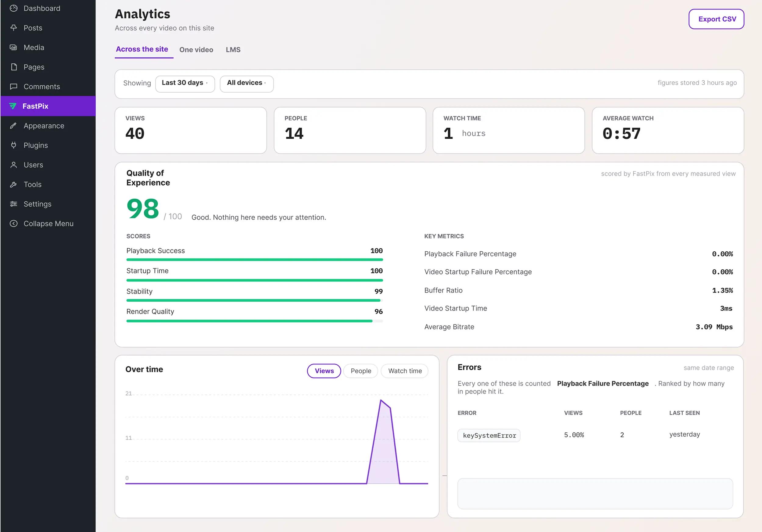
Task: Click the 5.00% views value
Action: (574, 435)
